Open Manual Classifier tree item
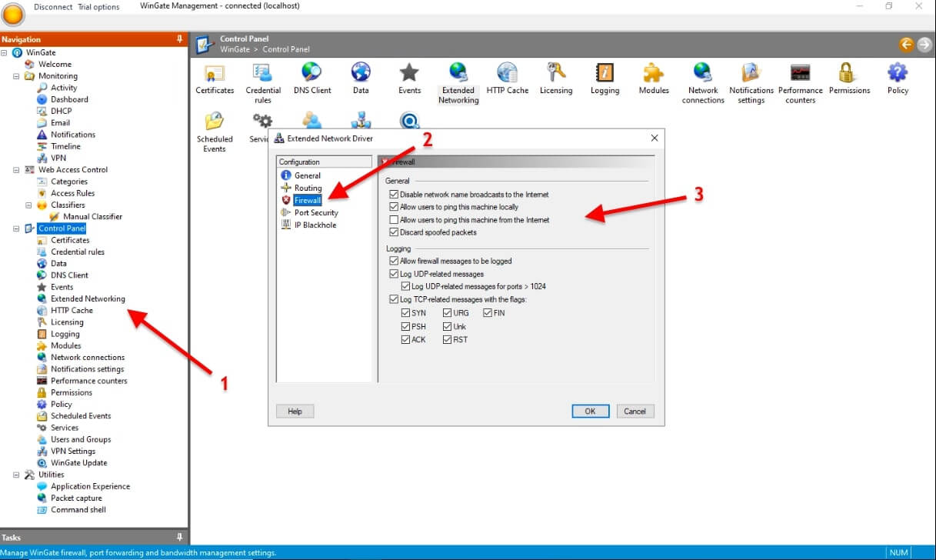The width and height of the screenshot is (936, 560). tap(92, 216)
